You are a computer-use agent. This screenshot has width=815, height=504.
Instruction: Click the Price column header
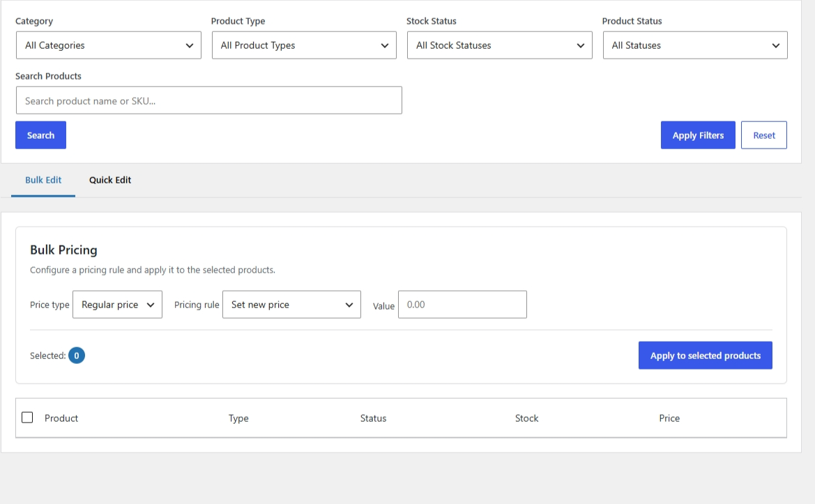tap(669, 418)
